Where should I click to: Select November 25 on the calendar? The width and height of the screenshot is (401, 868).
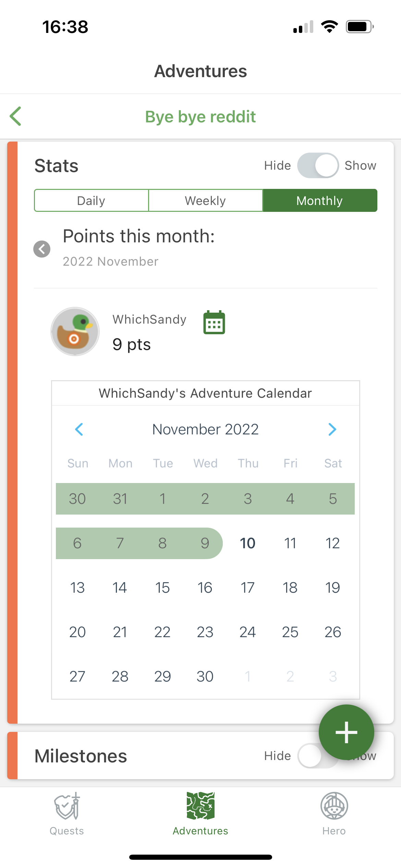(x=290, y=632)
